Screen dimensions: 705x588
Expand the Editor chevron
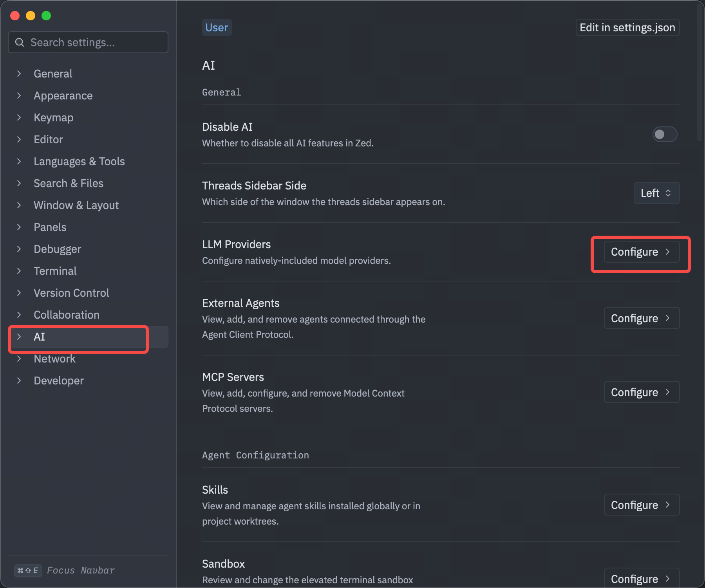pos(19,139)
